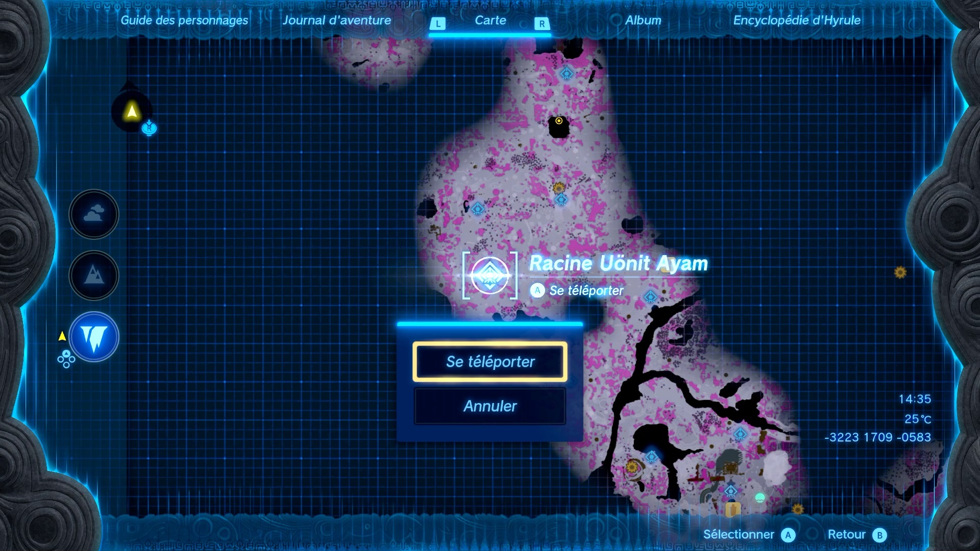The height and width of the screenshot is (551, 980).
Task: Click the 14:35 time readout
Action: coord(915,399)
